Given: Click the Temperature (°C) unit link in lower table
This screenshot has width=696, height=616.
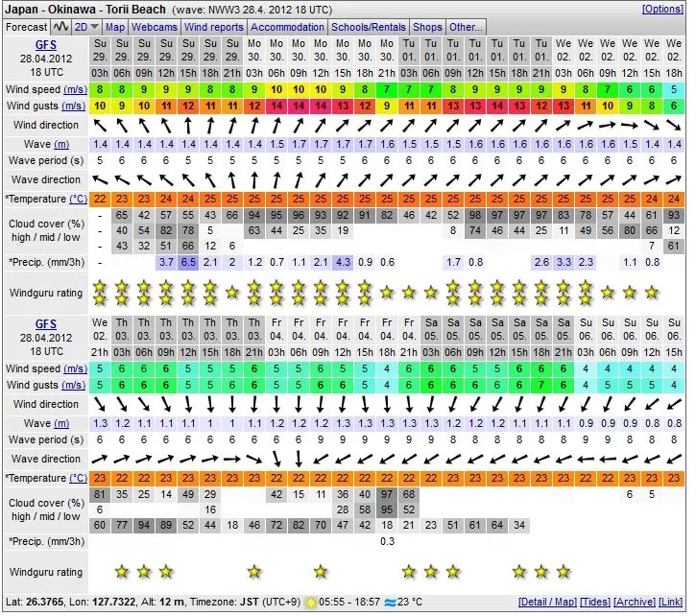Looking at the screenshot, I should click(x=78, y=479).
